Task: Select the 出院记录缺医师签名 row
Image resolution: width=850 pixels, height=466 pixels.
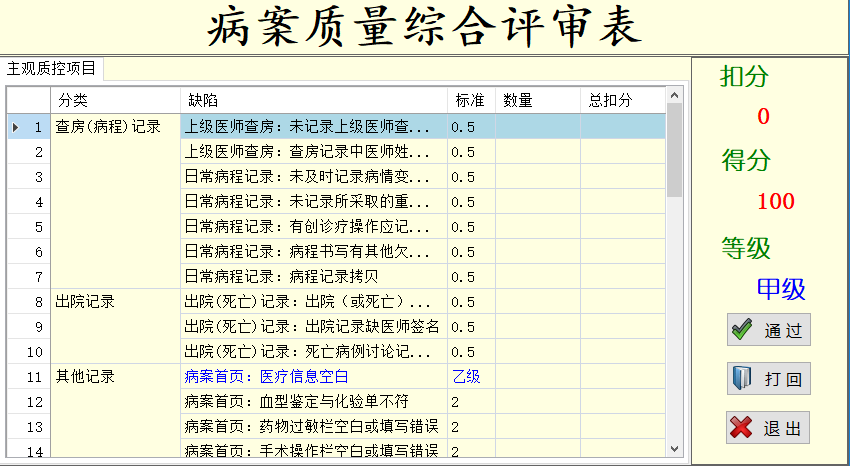Action: (336, 327)
